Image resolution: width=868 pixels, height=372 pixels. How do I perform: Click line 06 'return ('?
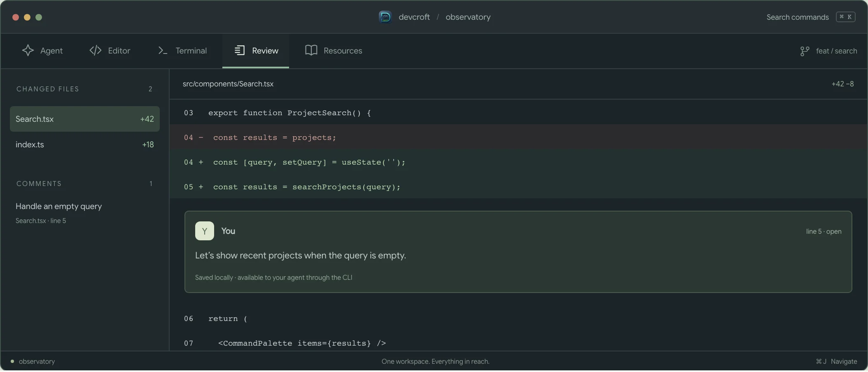pyautogui.click(x=518, y=319)
